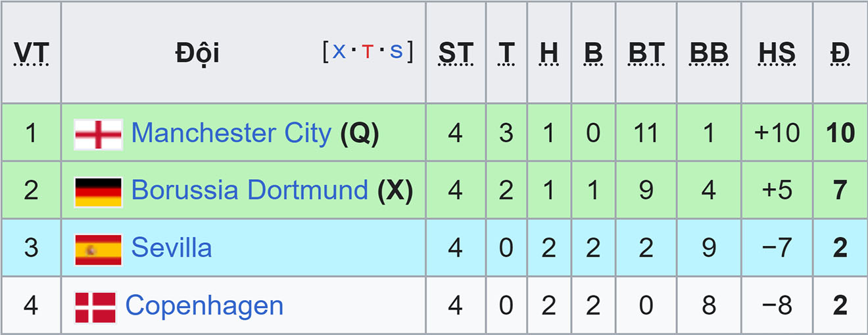
Task: Click the BT goals-for column header
Action: 646,53
